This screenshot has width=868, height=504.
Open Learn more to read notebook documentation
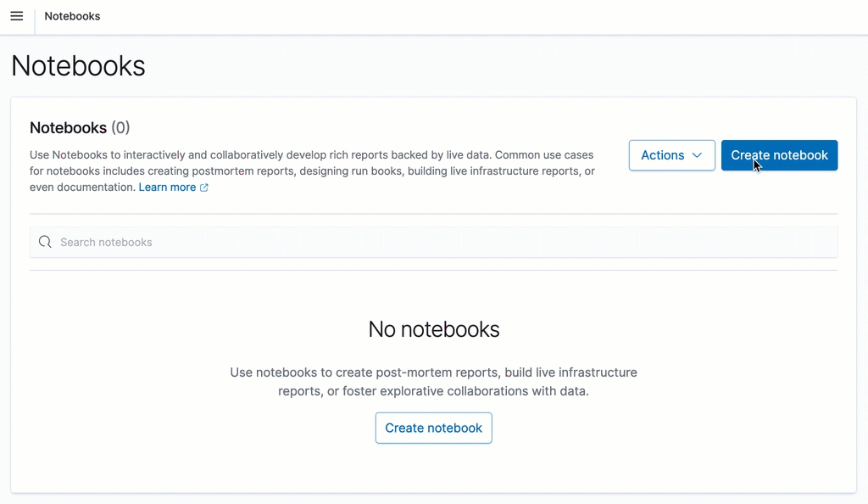tap(166, 187)
